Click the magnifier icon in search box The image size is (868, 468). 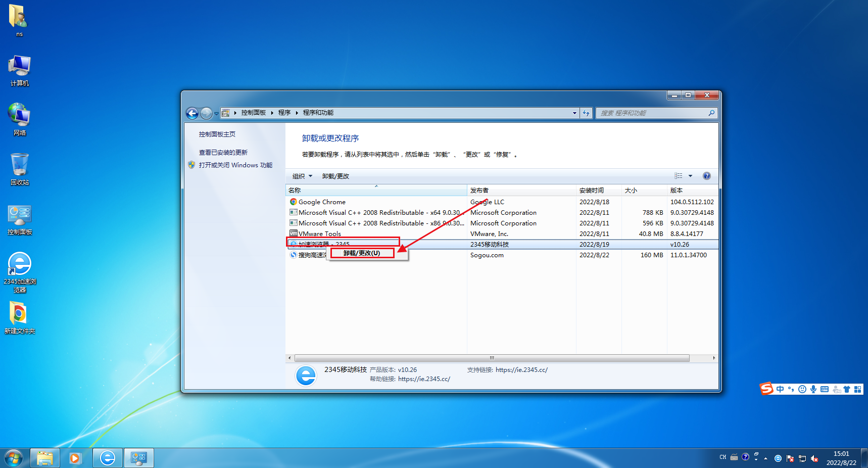711,113
